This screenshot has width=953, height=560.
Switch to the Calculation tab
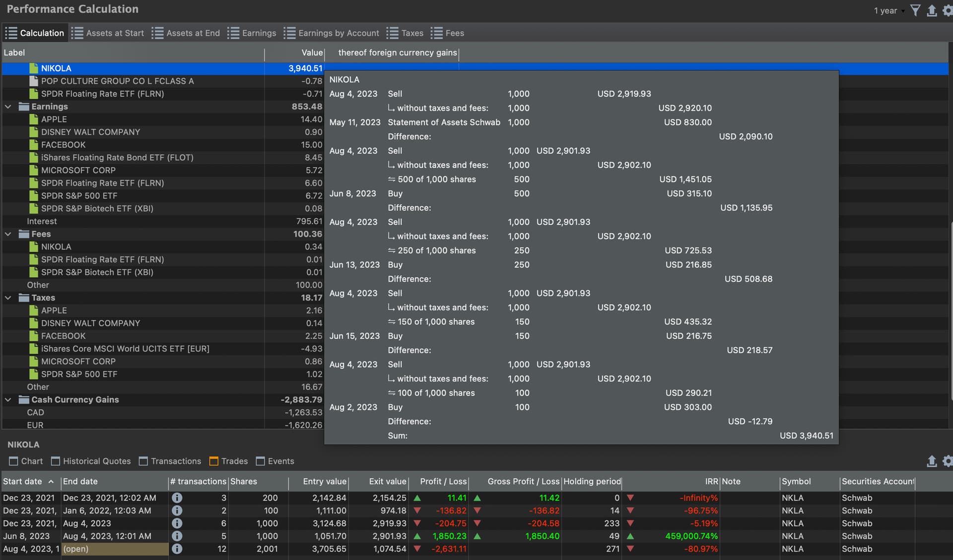(x=35, y=33)
